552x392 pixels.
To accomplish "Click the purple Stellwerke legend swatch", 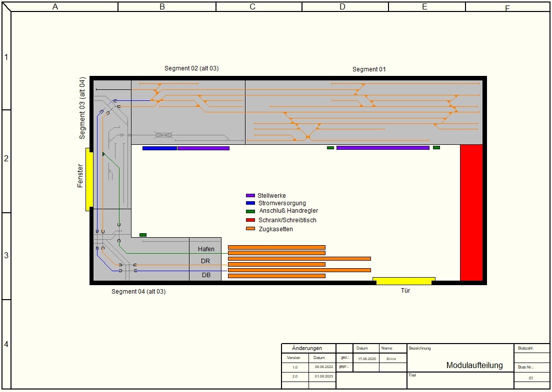I will tap(250, 196).
